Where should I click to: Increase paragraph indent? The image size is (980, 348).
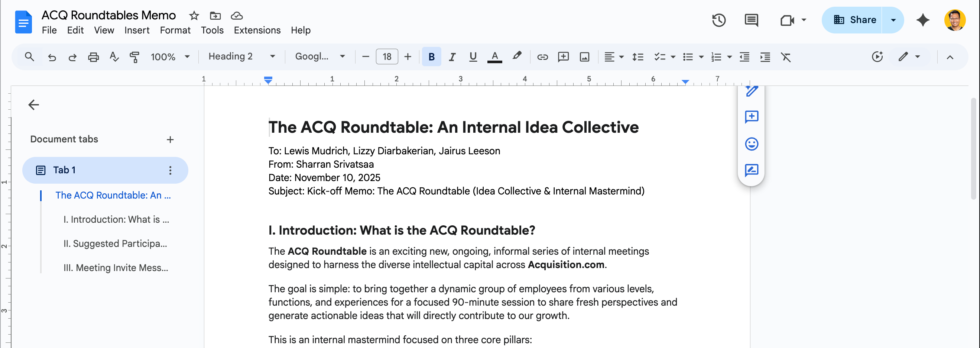tap(765, 57)
